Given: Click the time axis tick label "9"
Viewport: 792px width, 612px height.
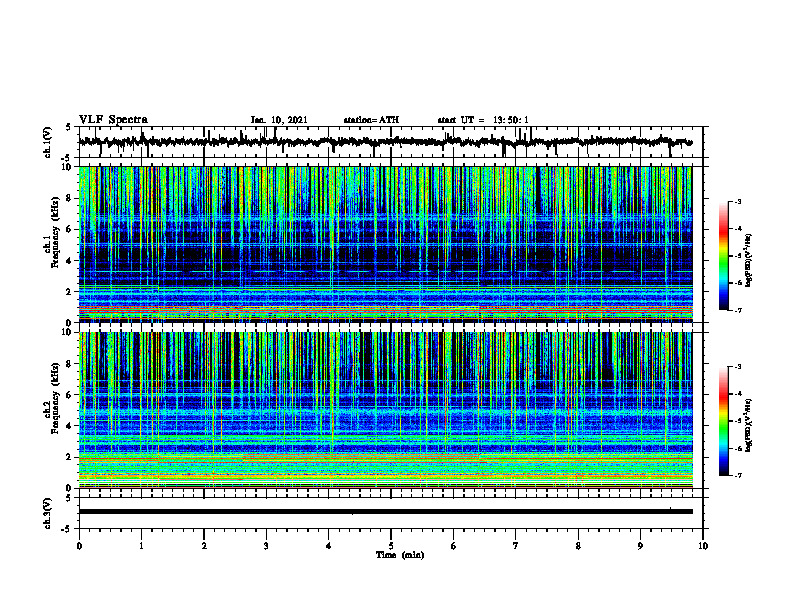Looking at the screenshot, I should [x=640, y=546].
